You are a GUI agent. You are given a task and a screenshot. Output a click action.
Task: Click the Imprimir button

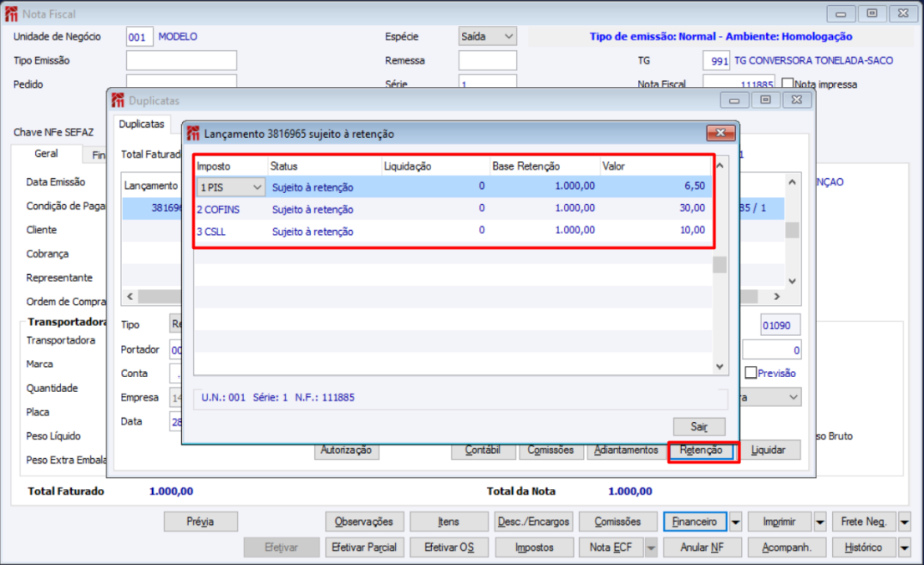(779, 522)
